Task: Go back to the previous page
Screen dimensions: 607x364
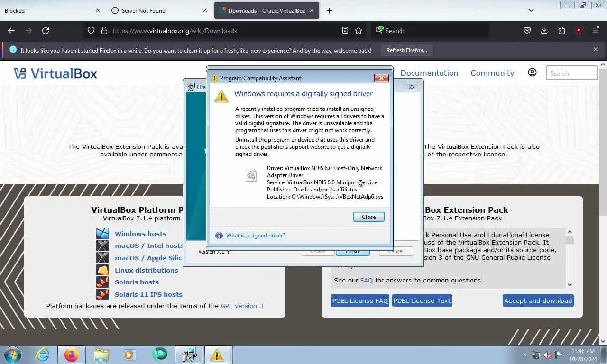Action: click(x=11, y=30)
